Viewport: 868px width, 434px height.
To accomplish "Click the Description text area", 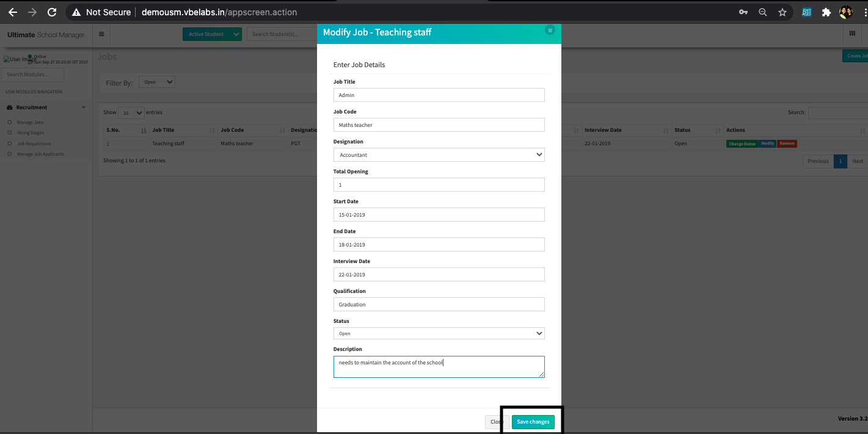I will [439, 367].
